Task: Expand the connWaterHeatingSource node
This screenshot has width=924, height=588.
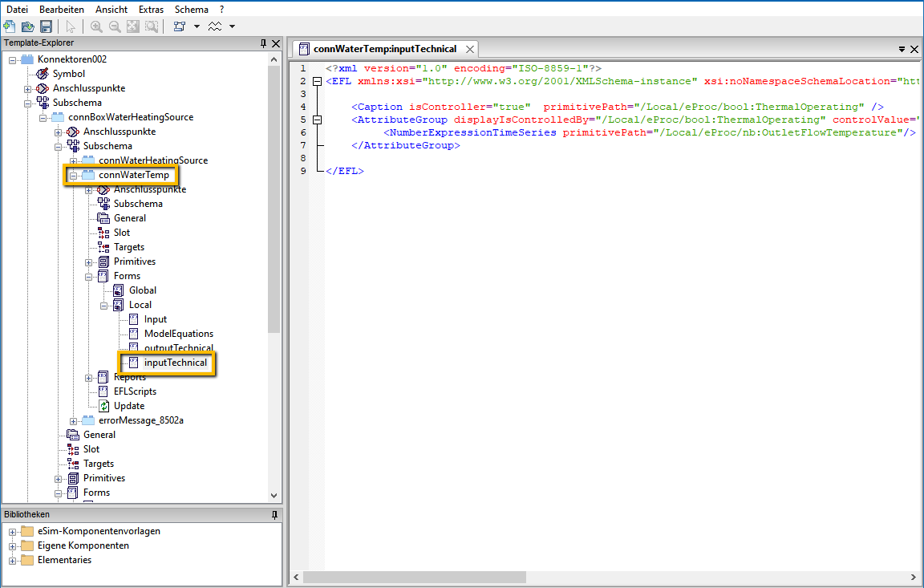Action: [73, 161]
